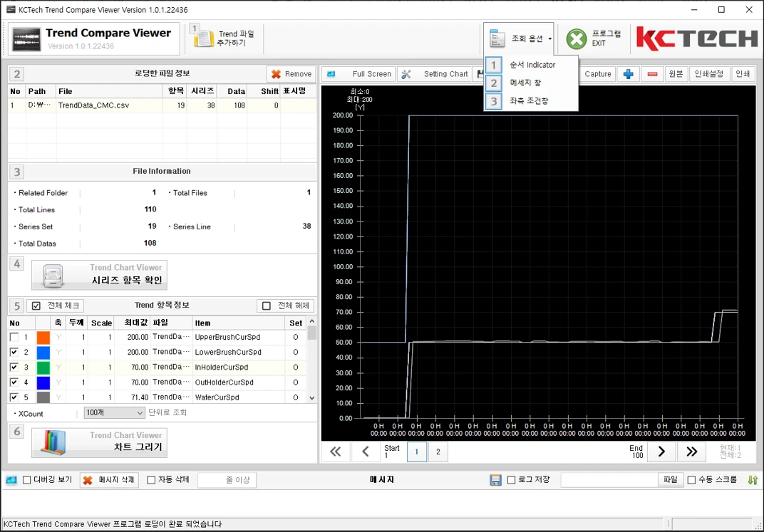The height and width of the screenshot is (532, 764).
Task: Select 순서 Indicator menu entry
Action: [x=531, y=65]
